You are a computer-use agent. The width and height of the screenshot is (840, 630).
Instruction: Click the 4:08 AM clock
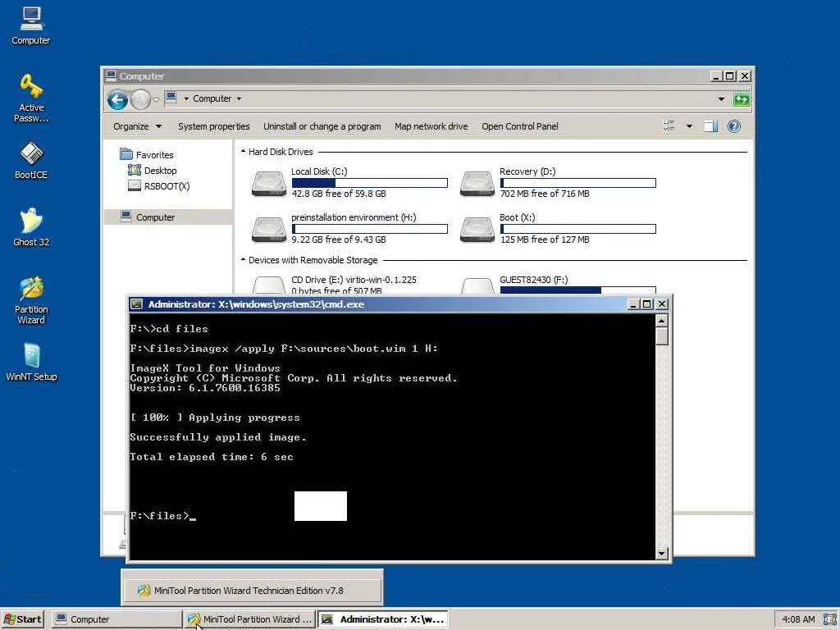798,619
